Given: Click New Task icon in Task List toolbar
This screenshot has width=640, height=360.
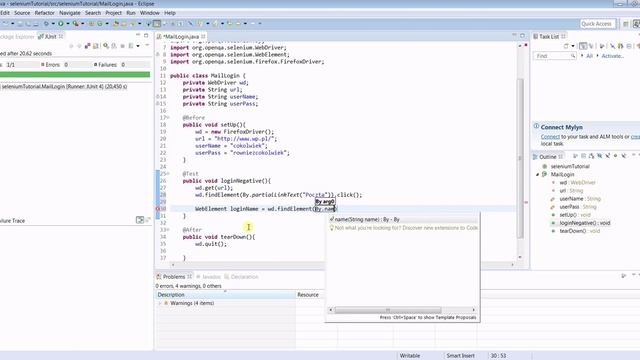Looking at the screenshot, I should (567, 46).
